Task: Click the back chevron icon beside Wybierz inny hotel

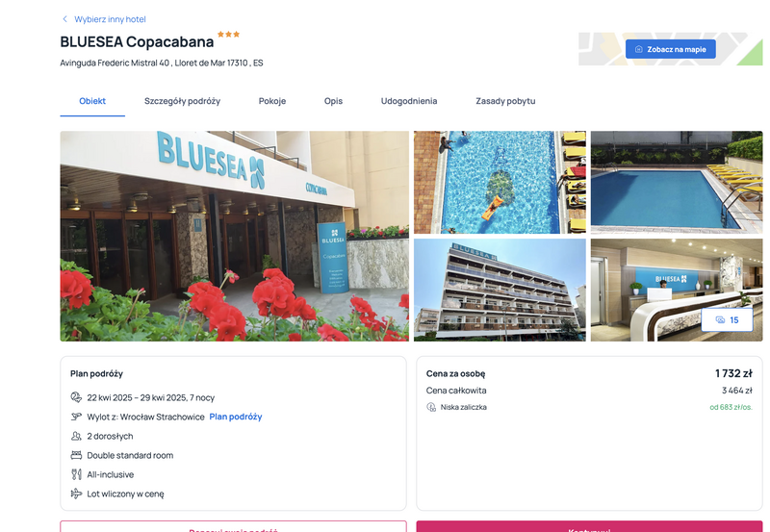Action: tap(64, 19)
